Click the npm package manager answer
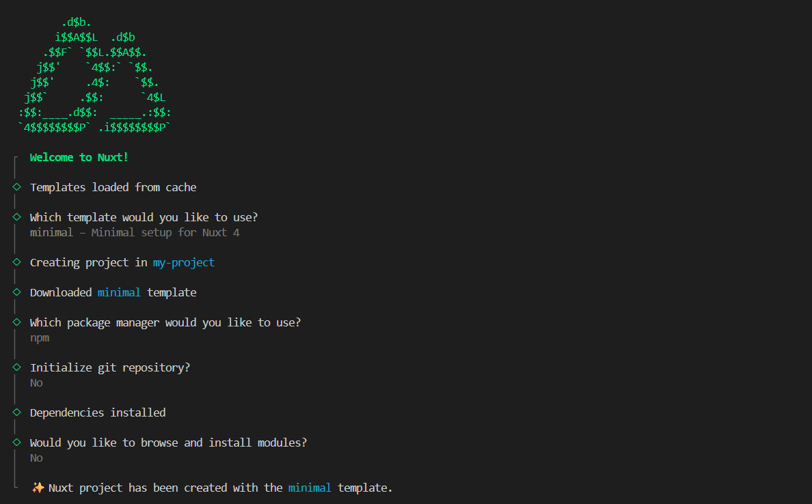The image size is (812, 504). point(40,338)
